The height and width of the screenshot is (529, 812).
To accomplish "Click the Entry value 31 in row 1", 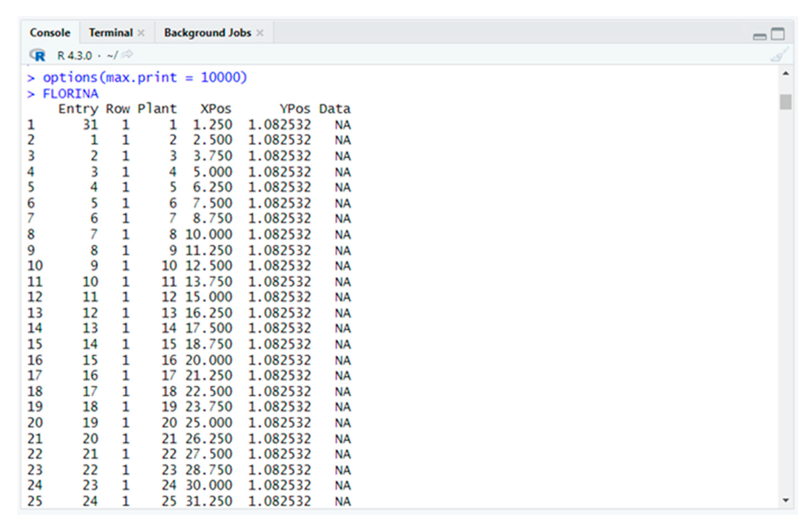I will point(90,125).
